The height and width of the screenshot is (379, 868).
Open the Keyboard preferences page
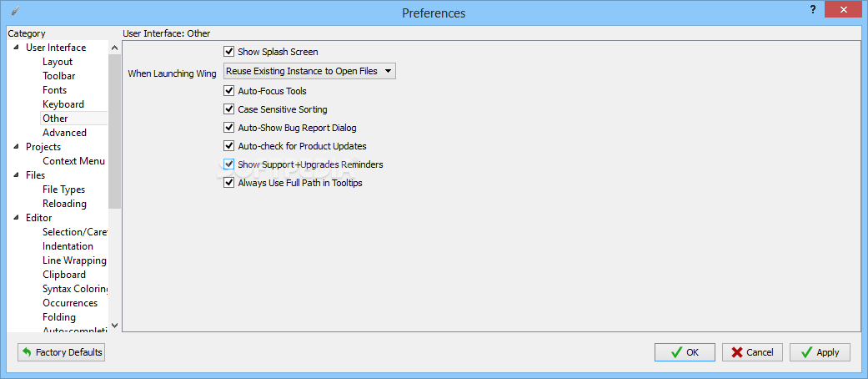pos(63,104)
